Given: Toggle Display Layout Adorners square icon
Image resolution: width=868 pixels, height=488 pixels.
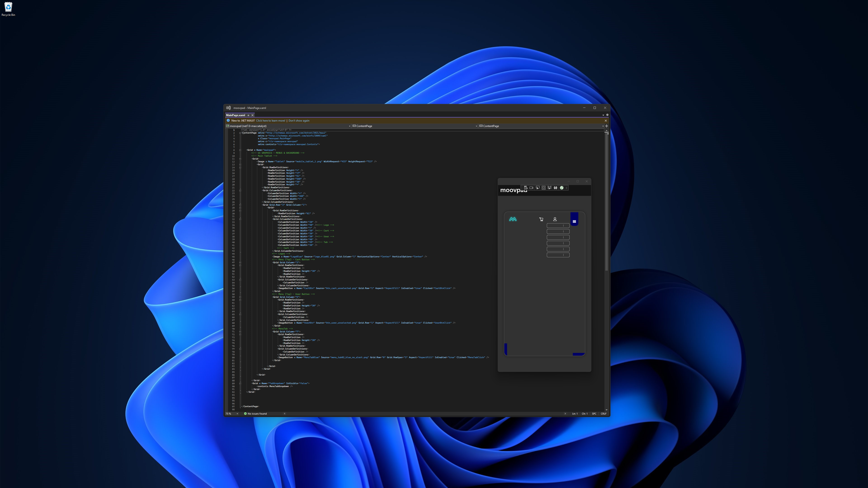Looking at the screenshot, I should (543, 188).
